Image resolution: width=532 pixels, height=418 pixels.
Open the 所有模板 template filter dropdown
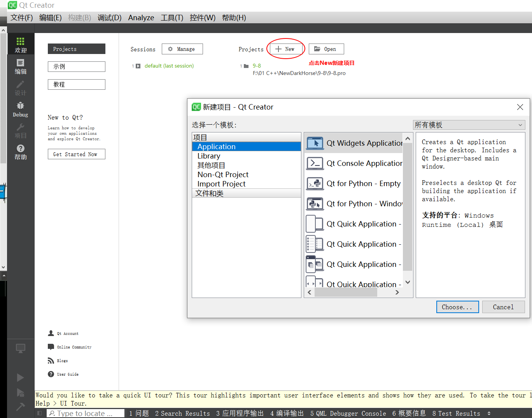pyautogui.click(x=469, y=125)
